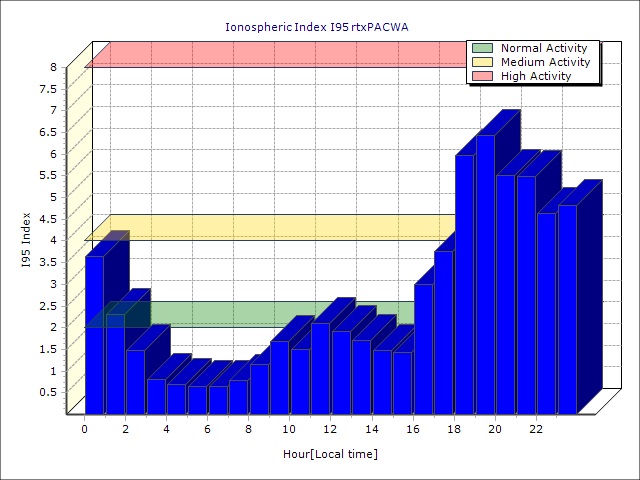Screen dimensions: 640x480
Task: Select the blue bar at hour 0
Action: [94, 335]
